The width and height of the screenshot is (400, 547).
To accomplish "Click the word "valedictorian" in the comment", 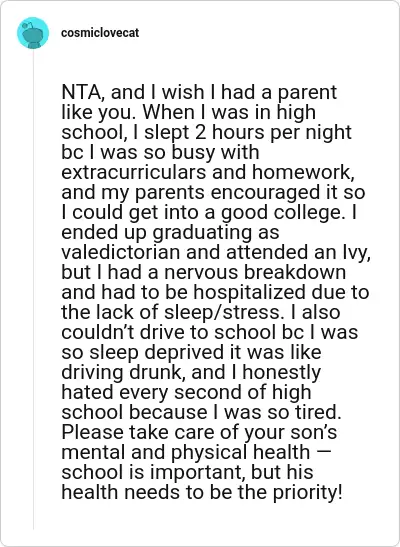I will click(121, 252).
